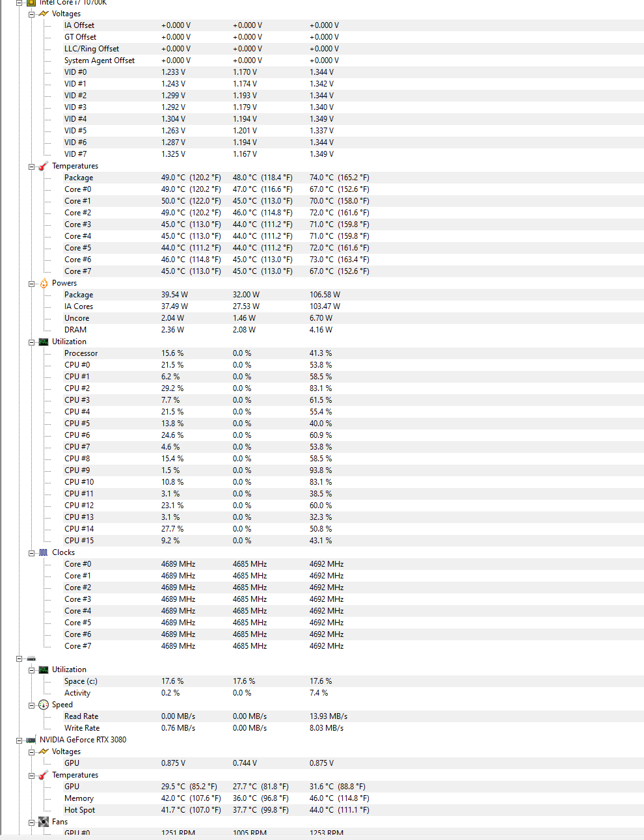The image size is (644, 840).
Task: Click the Speed gauge icon
Action: pyautogui.click(x=44, y=705)
